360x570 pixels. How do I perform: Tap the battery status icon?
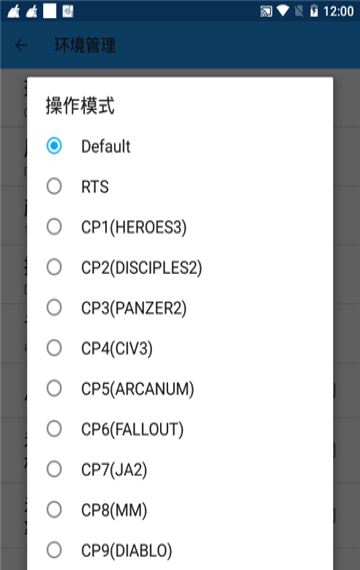[x=314, y=11]
